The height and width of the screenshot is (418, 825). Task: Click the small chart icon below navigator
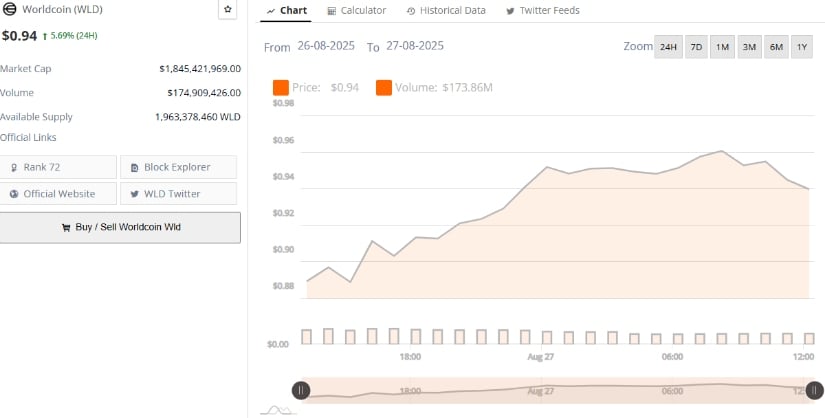tap(278, 410)
